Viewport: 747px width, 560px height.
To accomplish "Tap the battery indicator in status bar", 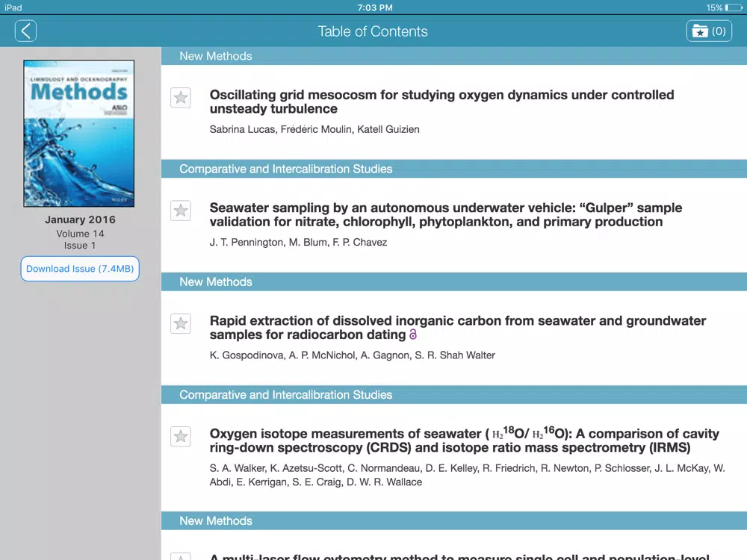I will click(x=734, y=7).
